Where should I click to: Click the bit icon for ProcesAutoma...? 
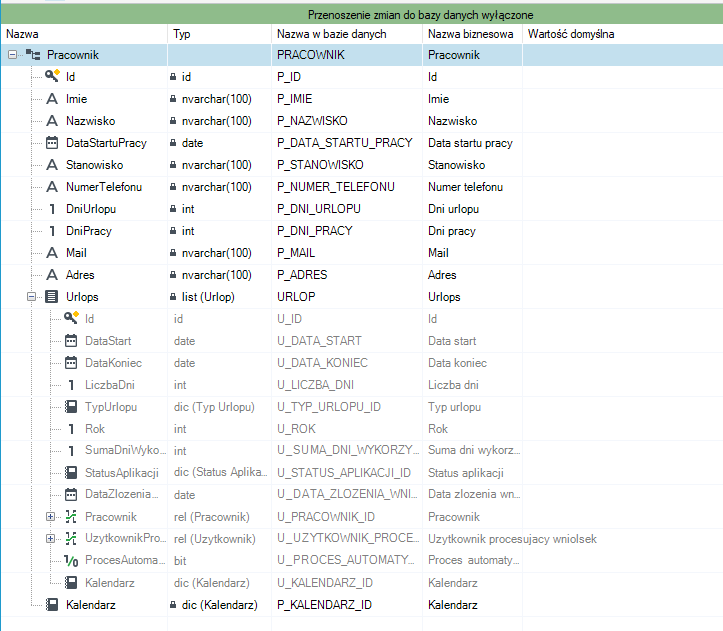[x=71, y=560]
